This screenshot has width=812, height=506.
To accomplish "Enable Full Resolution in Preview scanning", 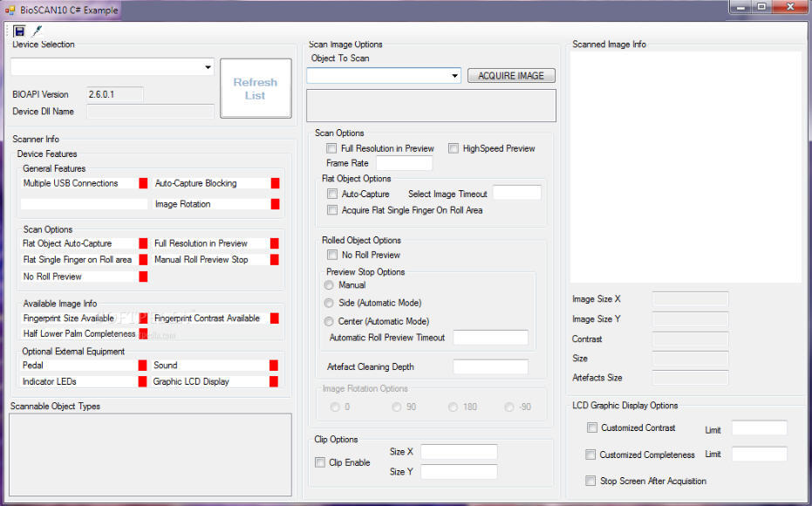I will (331, 147).
